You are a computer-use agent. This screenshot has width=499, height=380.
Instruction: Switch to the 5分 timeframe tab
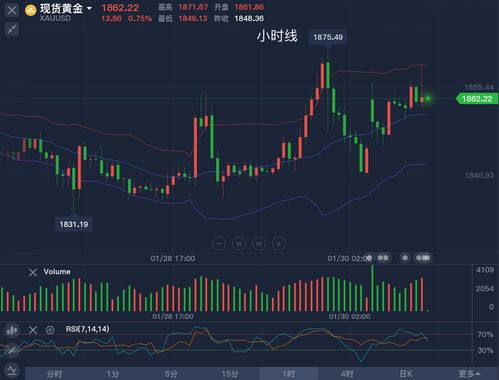click(171, 374)
